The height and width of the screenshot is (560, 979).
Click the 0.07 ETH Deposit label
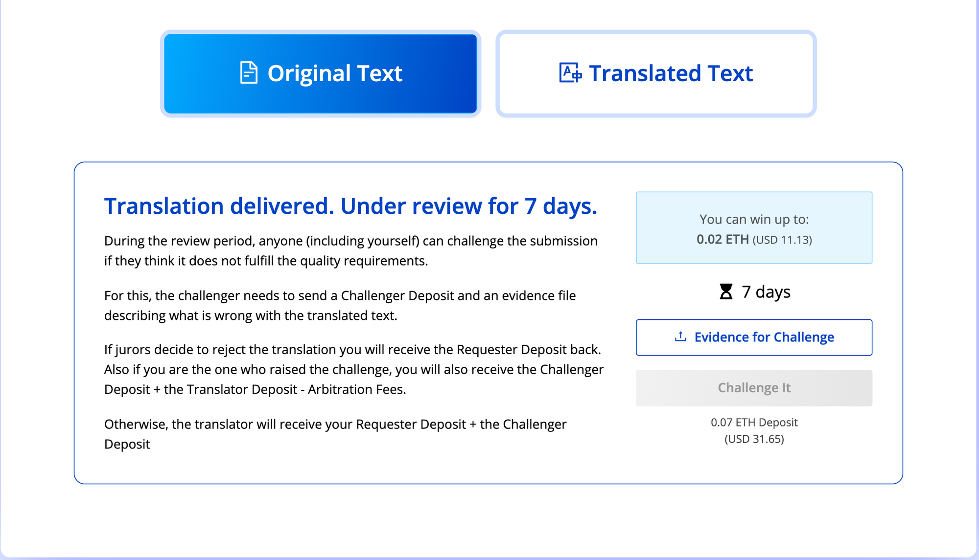754,423
